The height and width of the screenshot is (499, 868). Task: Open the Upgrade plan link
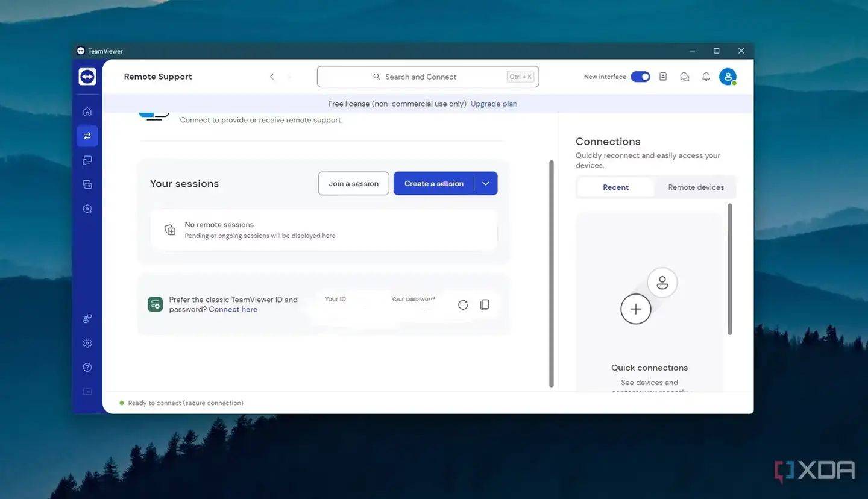pos(494,104)
